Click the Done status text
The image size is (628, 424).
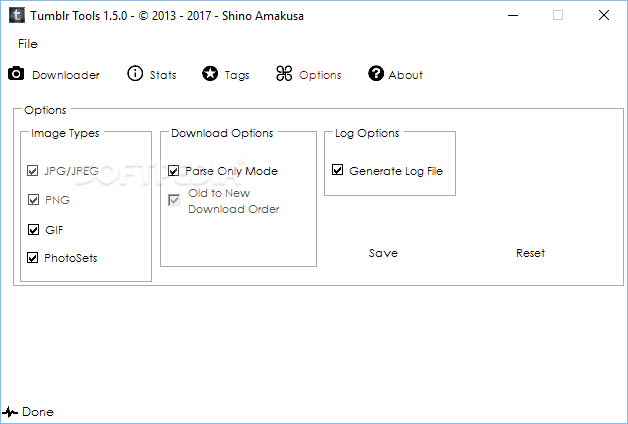tap(38, 412)
